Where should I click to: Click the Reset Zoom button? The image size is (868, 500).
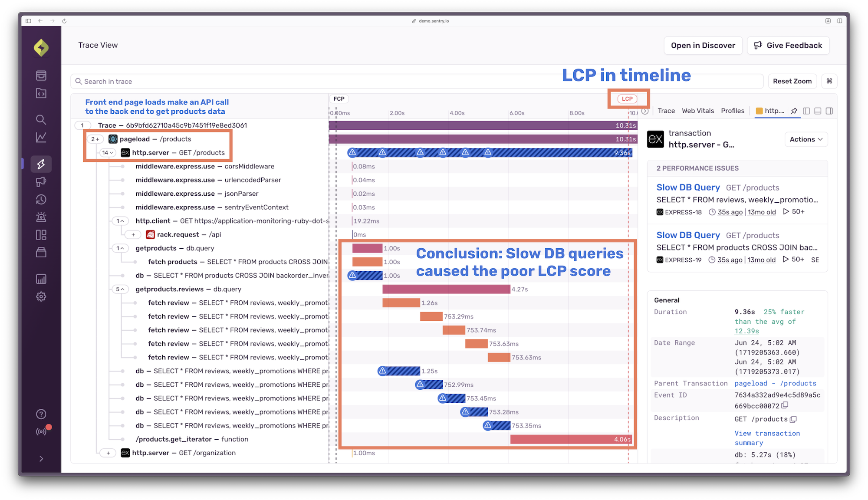tap(792, 81)
